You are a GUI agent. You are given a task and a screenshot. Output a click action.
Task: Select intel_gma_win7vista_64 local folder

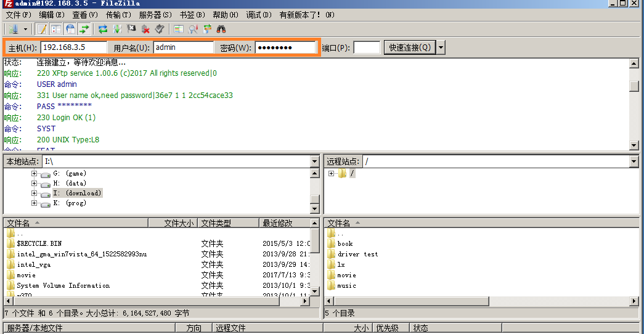[82, 255]
